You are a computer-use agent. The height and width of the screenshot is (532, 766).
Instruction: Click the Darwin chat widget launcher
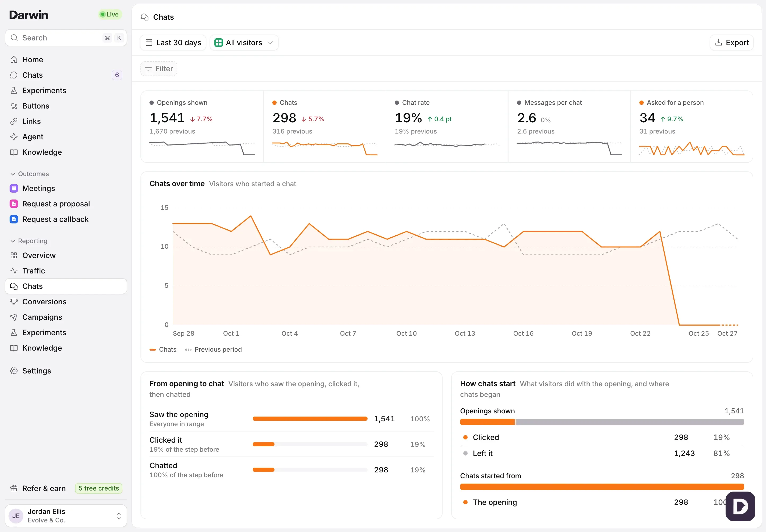pyautogui.click(x=740, y=506)
